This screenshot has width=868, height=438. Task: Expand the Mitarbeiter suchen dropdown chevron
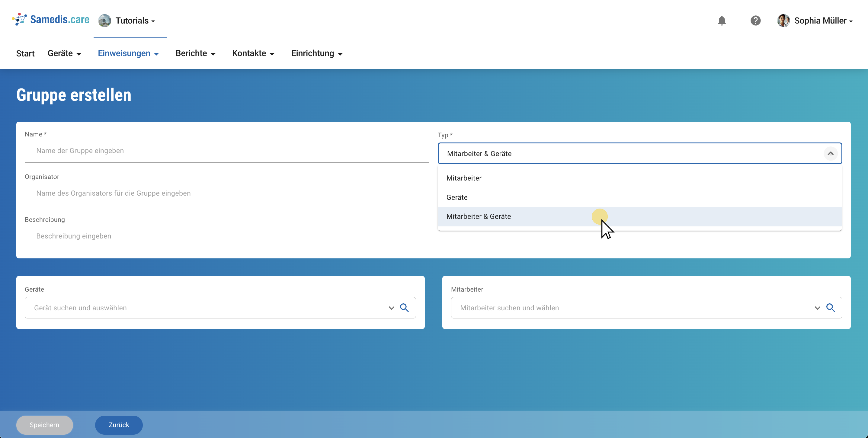817,308
